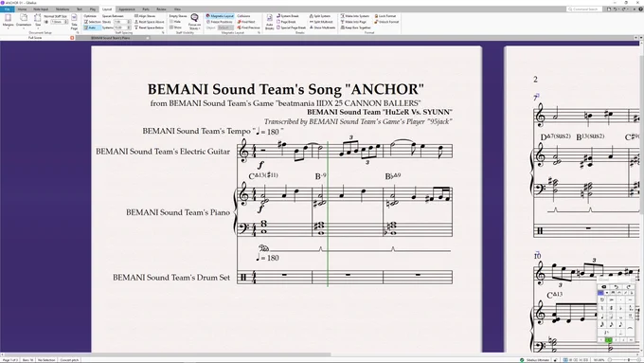Insert a Page Break

[x=286, y=22]
